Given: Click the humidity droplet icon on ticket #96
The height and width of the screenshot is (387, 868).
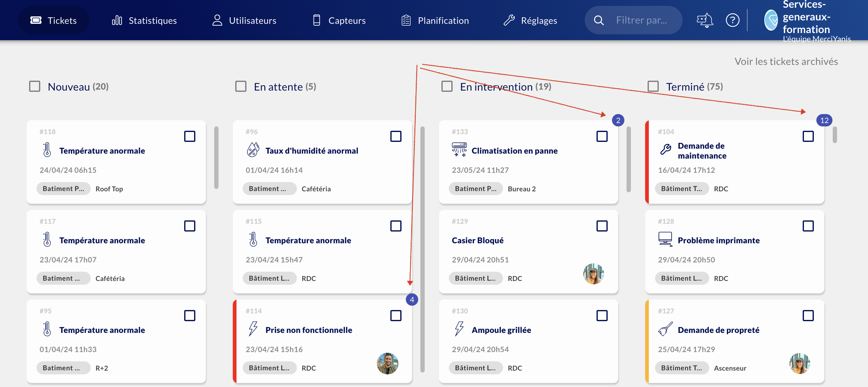Looking at the screenshot, I should (x=253, y=150).
